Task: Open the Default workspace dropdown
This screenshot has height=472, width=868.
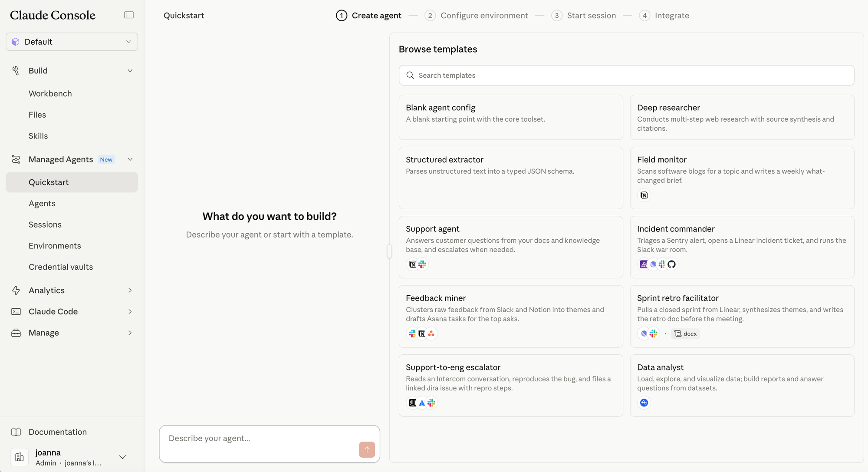Action: click(x=72, y=42)
